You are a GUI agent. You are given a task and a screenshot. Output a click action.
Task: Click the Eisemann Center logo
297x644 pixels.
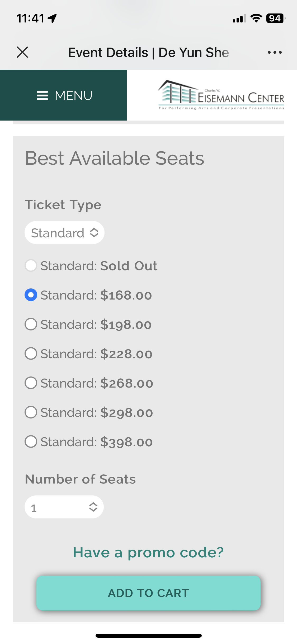221,95
